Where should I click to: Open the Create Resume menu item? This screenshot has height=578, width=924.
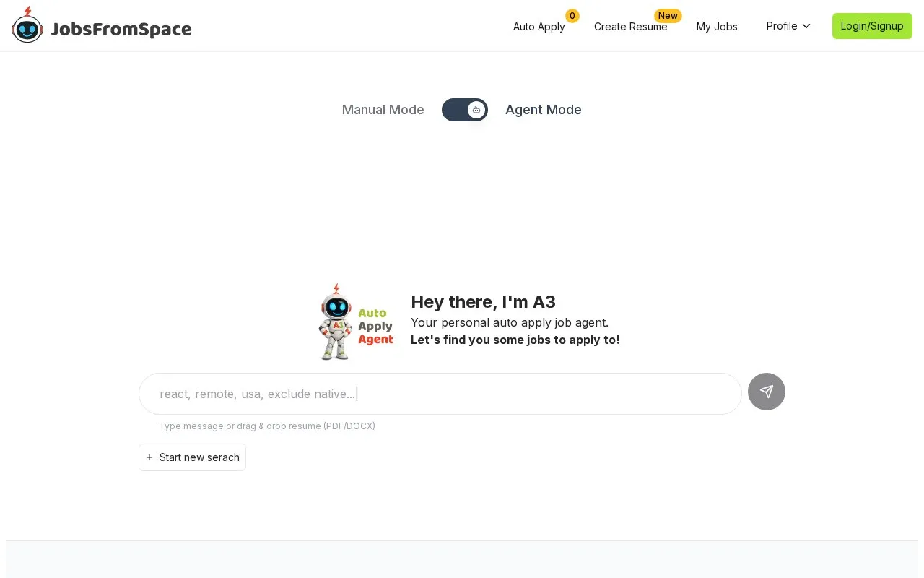click(631, 27)
